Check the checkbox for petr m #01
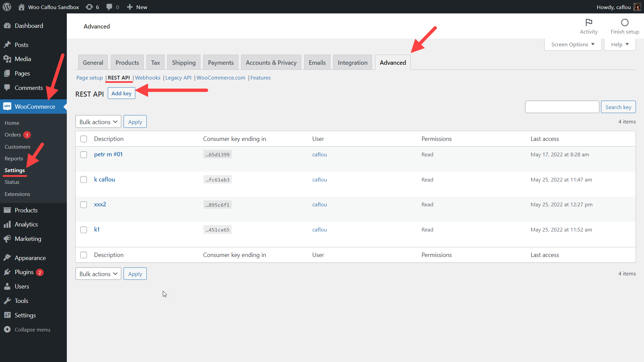Screen dimensions: 644x362 click(83, 155)
